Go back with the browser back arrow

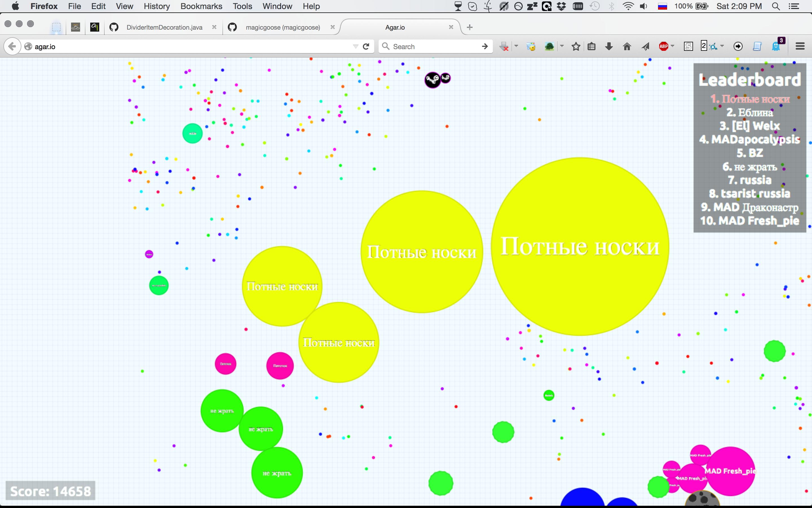click(x=12, y=46)
